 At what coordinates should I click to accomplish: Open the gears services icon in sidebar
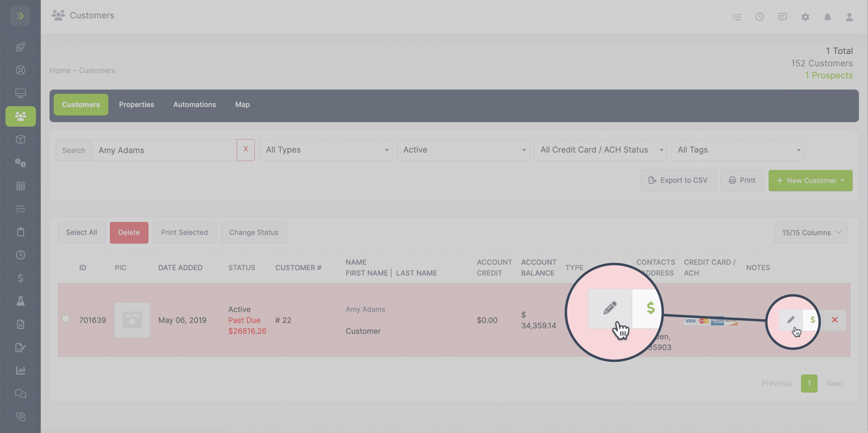click(20, 163)
